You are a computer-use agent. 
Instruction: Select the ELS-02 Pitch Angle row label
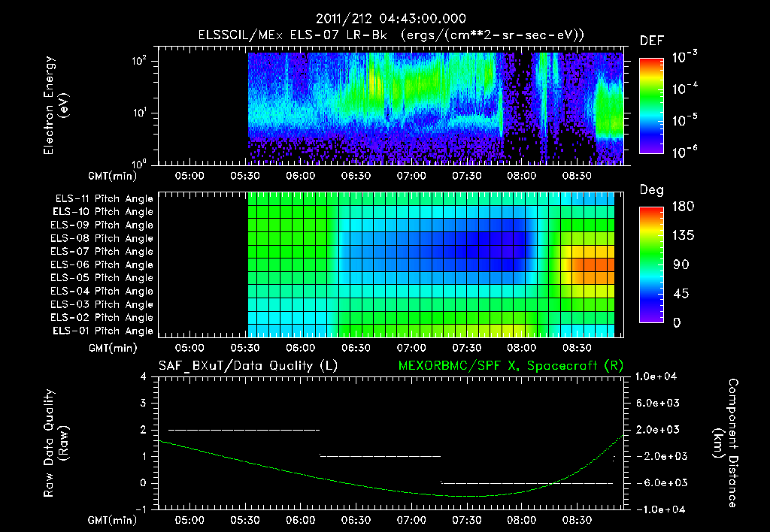click(102, 318)
